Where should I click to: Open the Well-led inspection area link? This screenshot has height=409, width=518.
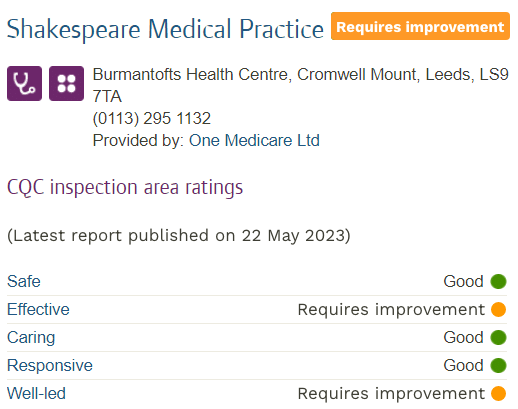point(36,394)
